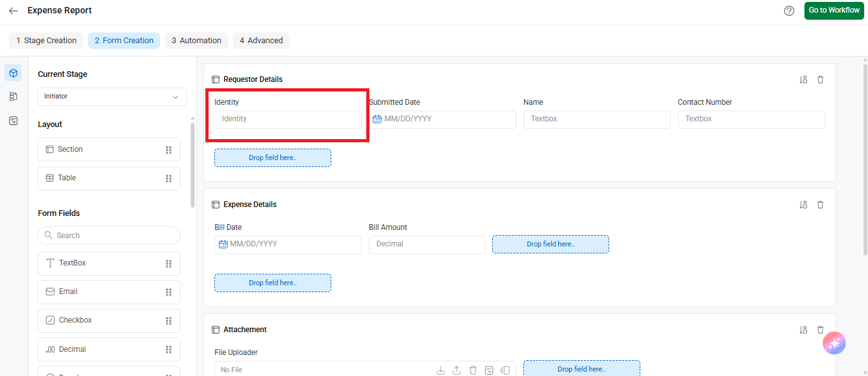The height and width of the screenshot is (376, 868).
Task: Click drop zone next to File Uploader
Action: 582,369
